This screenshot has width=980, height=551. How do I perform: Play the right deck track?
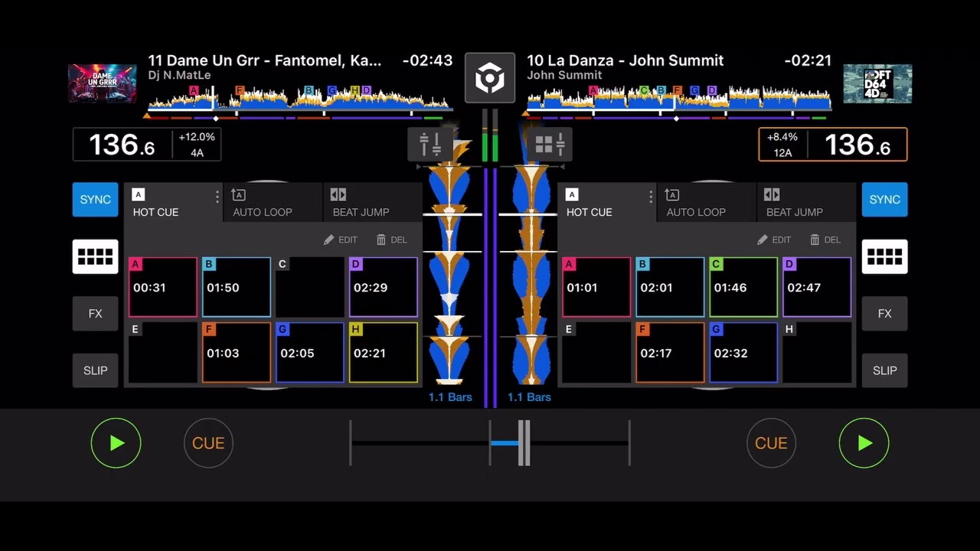(864, 443)
